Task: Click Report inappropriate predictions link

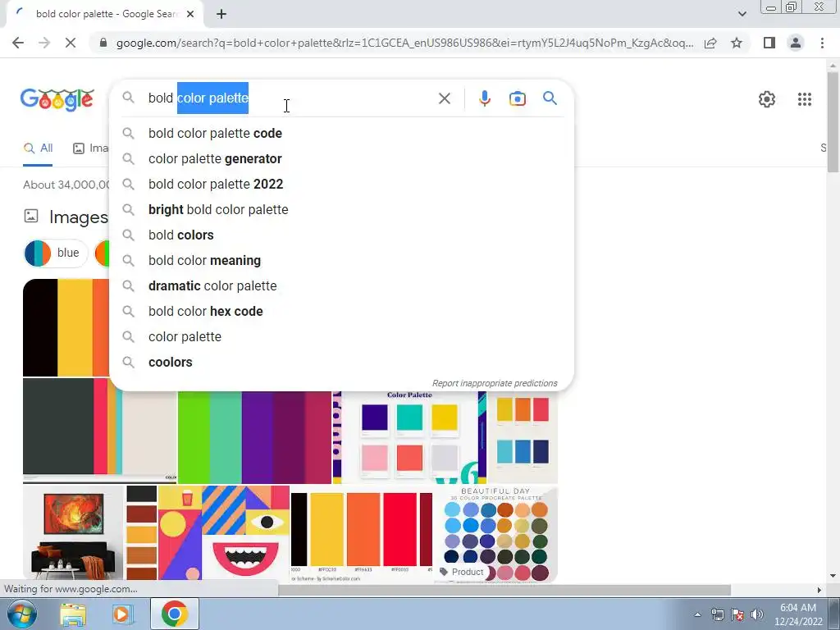Action: [495, 384]
